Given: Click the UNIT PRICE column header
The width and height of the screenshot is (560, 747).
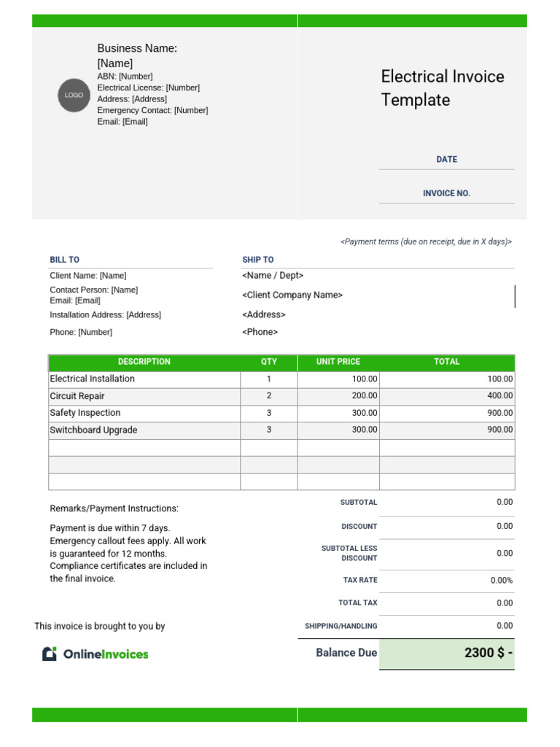Looking at the screenshot, I should pyautogui.click(x=338, y=362).
